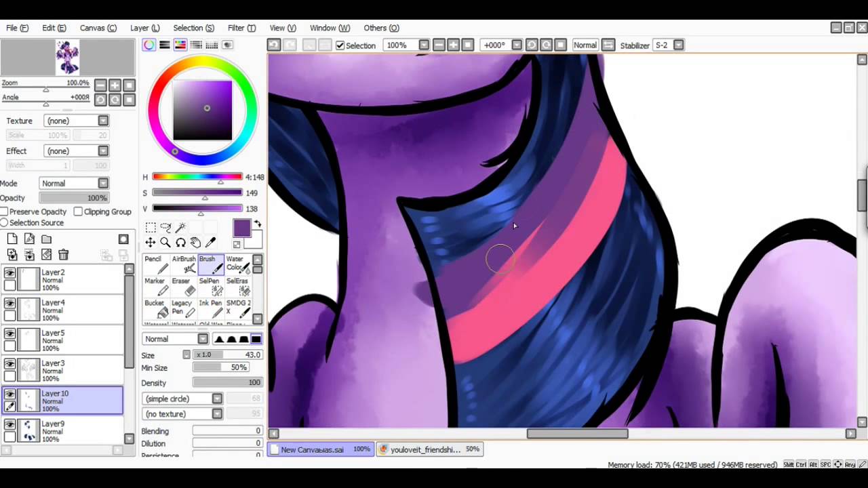Screen dimensions: 868x488
Task: Toggle the RGB slider panel
Action: [x=165, y=45]
